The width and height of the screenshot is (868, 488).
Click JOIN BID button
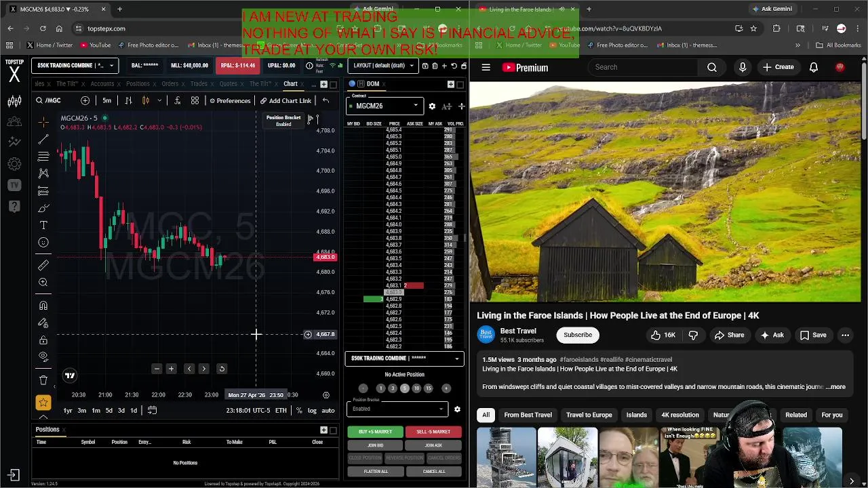pyautogui.click(x=375, y=445)
